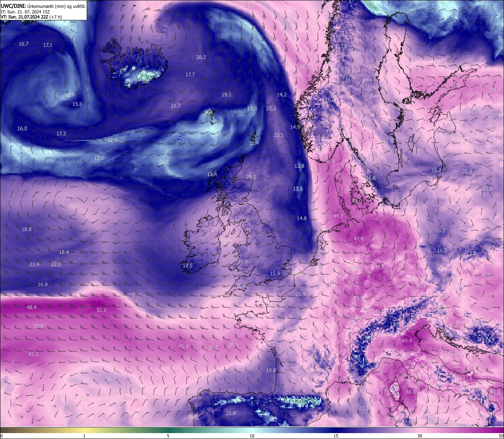
Task: Click the value 19.8 in Bay of Biscay
Action: coord(271,370)
